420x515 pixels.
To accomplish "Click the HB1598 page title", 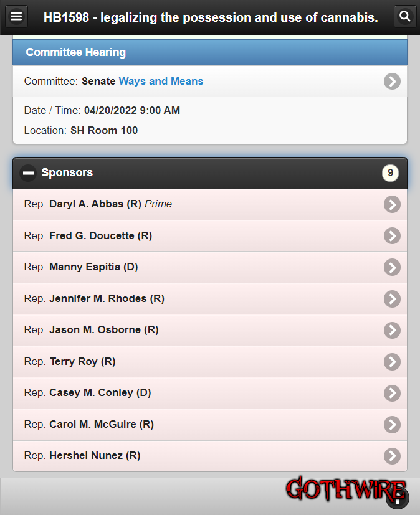I will click(211, 17).
